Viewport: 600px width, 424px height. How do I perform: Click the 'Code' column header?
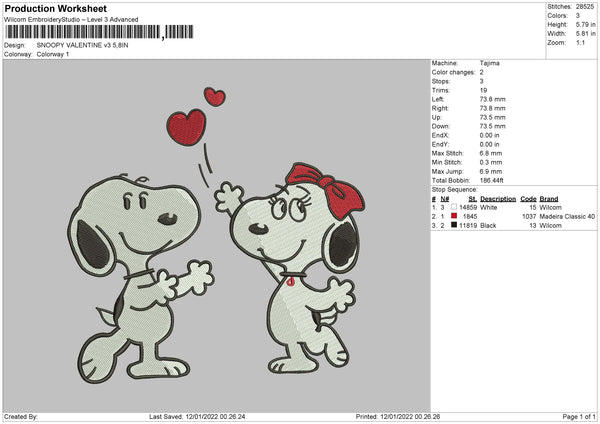[528, 199]
